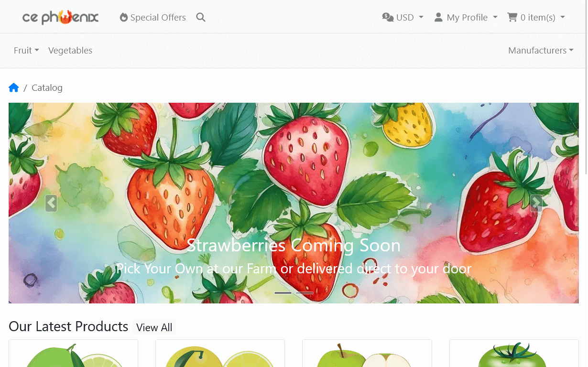Open the Fruit category menu

(26, 51)
